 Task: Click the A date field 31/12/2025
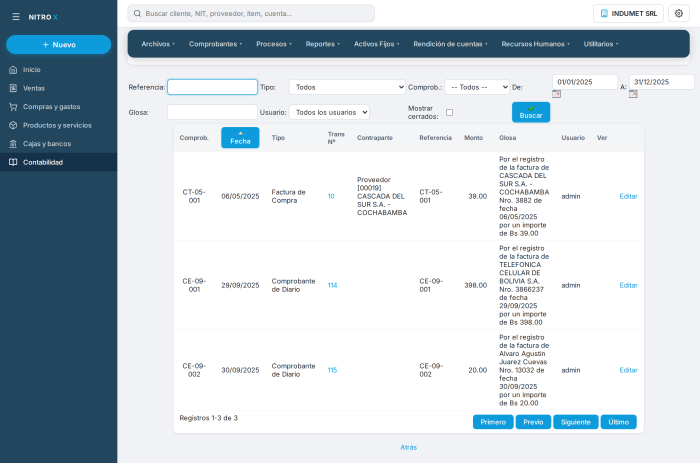(x=662, y=82)
